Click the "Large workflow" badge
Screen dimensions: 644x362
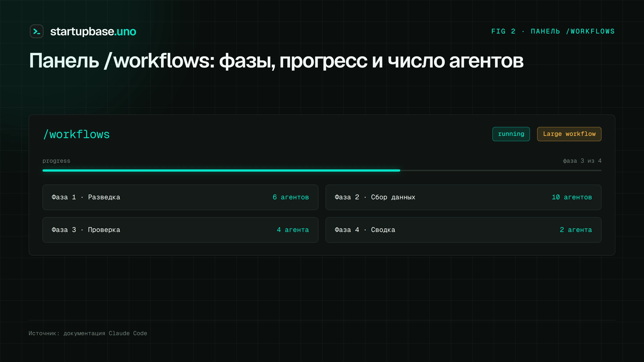569,134
